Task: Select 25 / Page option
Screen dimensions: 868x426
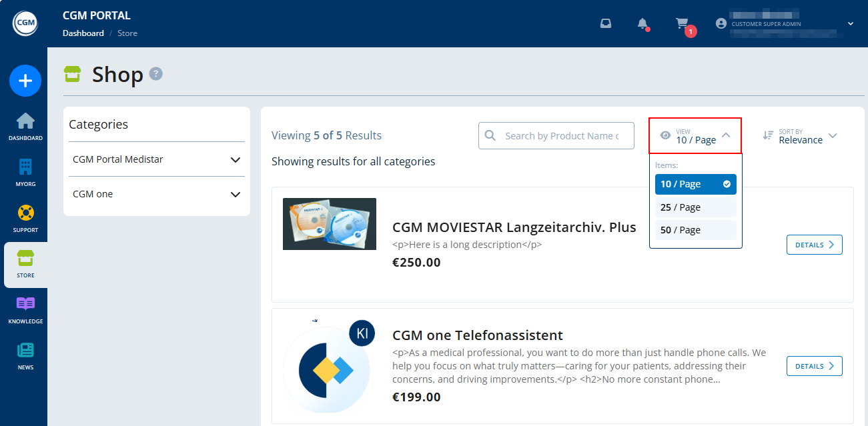Action: 695,207
